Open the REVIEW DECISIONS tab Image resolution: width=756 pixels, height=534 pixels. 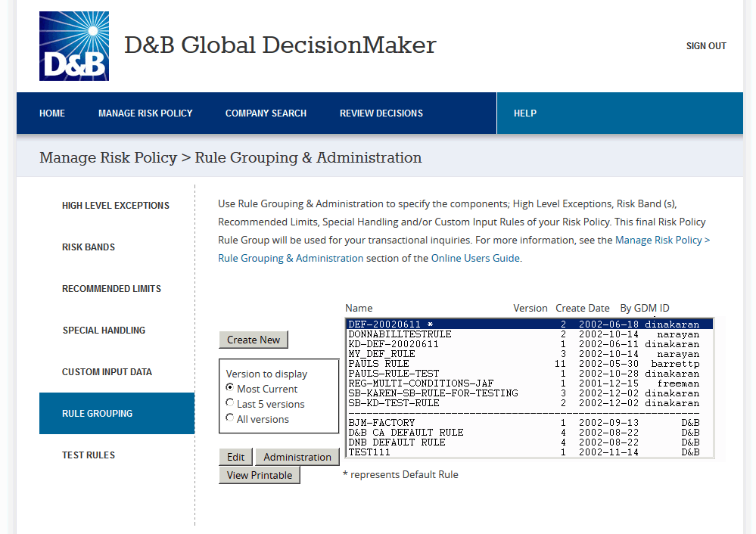tap(381, 113)
